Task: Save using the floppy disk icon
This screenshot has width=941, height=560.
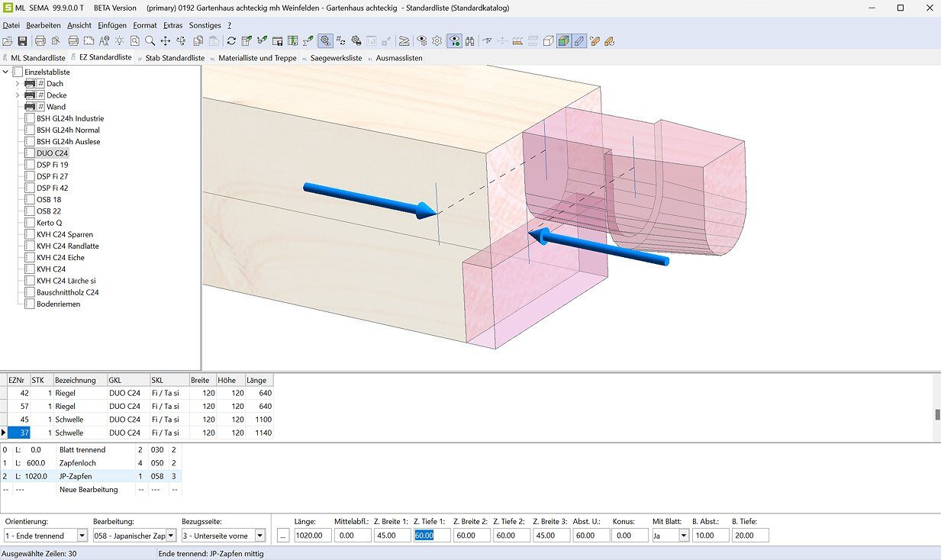Action: coord(22,40)
